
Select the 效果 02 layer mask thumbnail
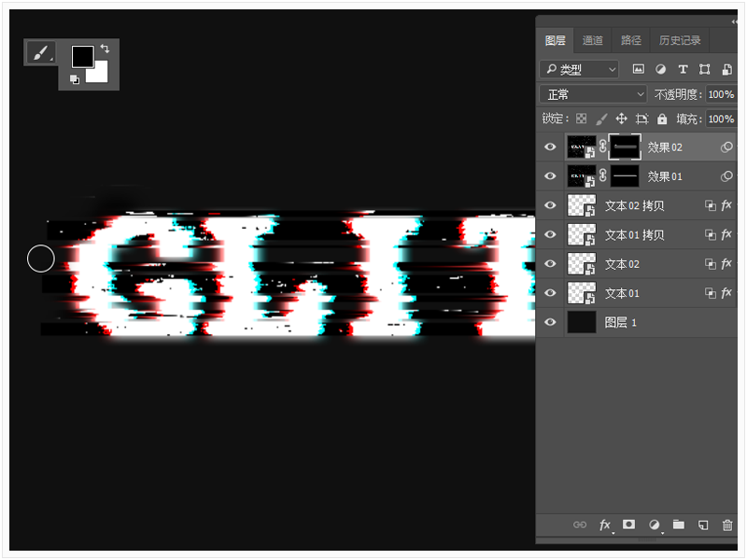pos(624,147)
